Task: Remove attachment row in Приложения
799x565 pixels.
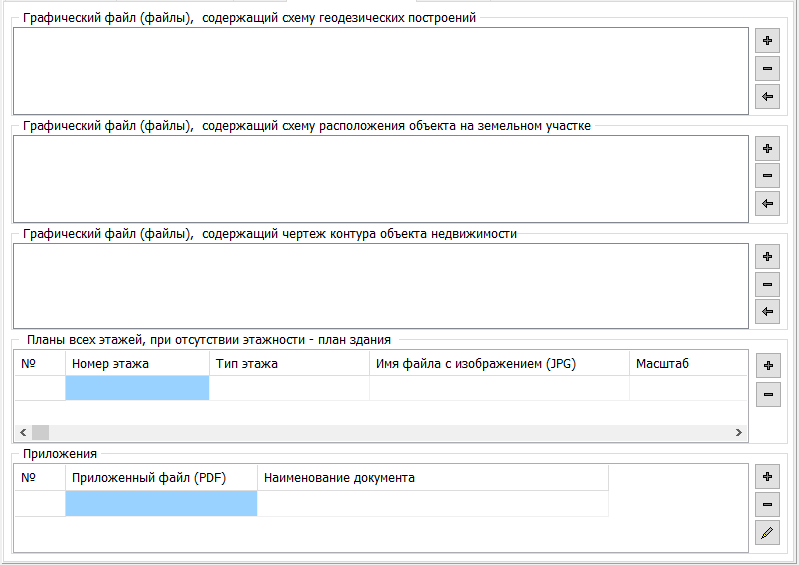Action: 767,505
